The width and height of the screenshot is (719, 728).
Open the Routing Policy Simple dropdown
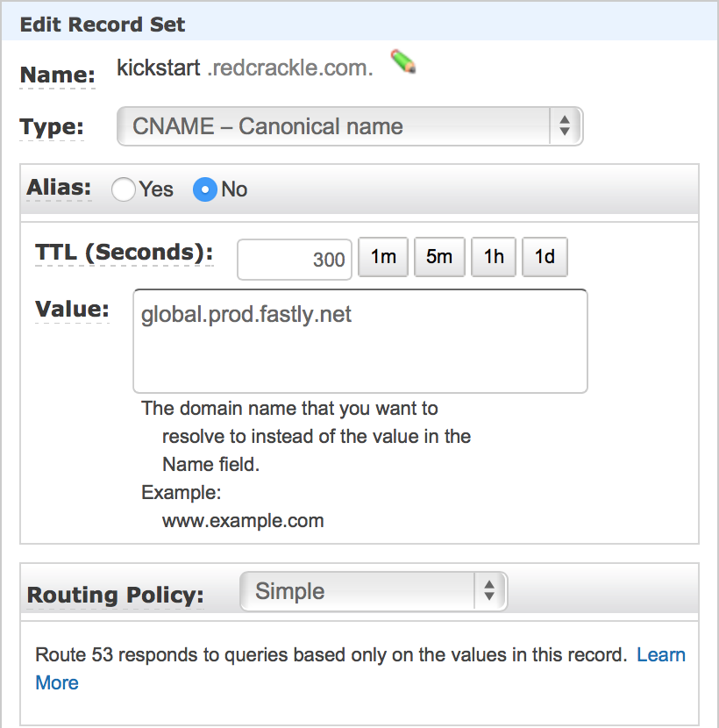(x=374, y=591)
